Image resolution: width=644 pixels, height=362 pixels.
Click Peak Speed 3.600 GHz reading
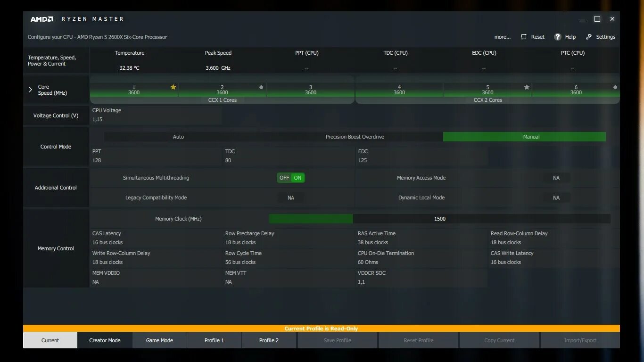click(x=218, y=68)
